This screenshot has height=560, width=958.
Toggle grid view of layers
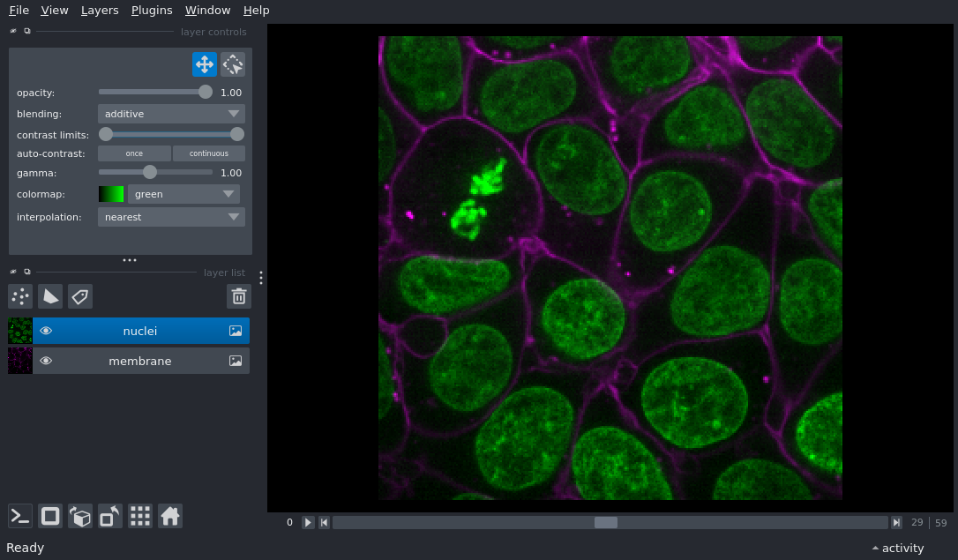139,516
